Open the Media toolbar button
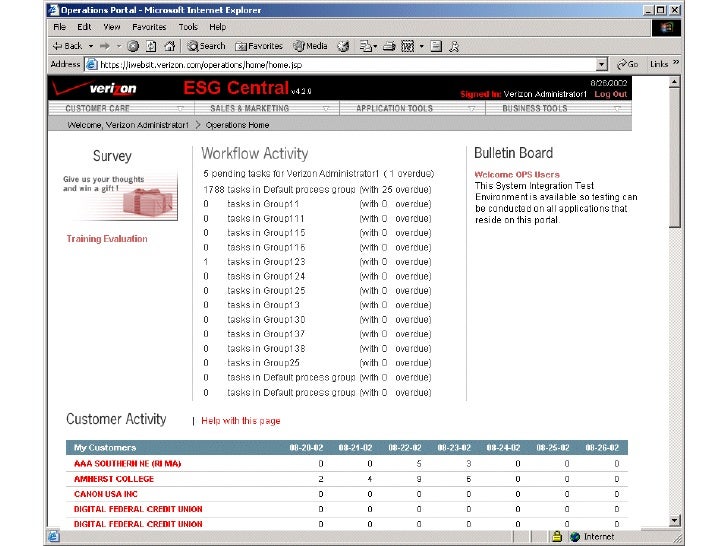The width and height of the screenshot is (728, 546). 310,46
